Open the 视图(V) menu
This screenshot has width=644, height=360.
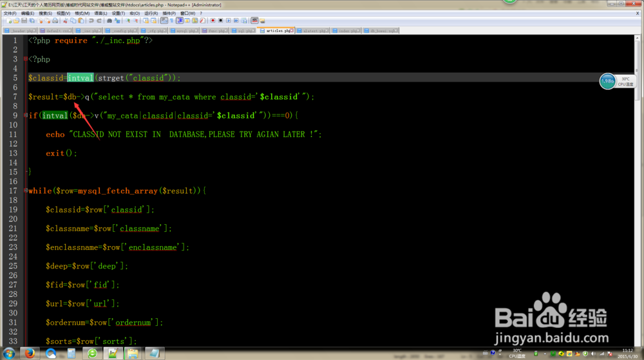point(63,13)
